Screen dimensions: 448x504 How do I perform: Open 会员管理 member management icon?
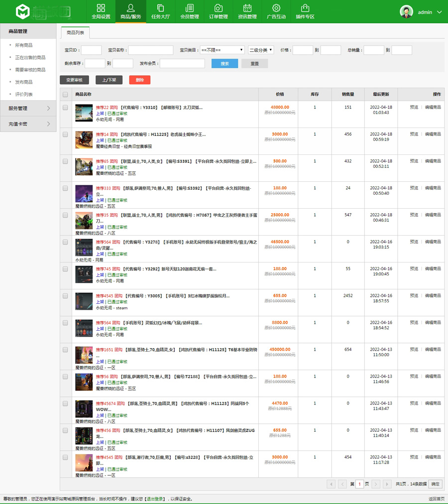tap(189, 8)
